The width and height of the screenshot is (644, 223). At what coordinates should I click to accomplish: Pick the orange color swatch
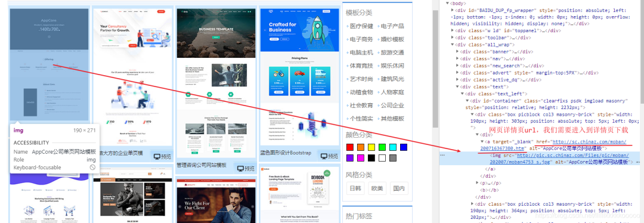click(x=361, y=147)
